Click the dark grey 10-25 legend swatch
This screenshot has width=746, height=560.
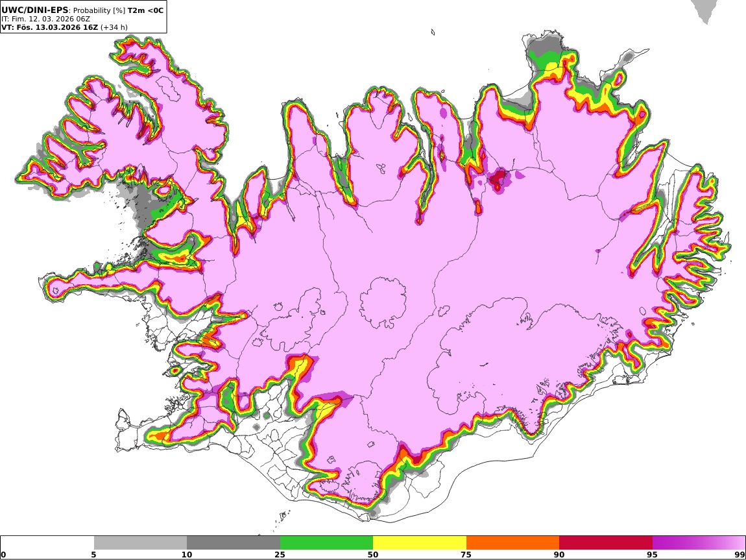click(x=234, y=542)
